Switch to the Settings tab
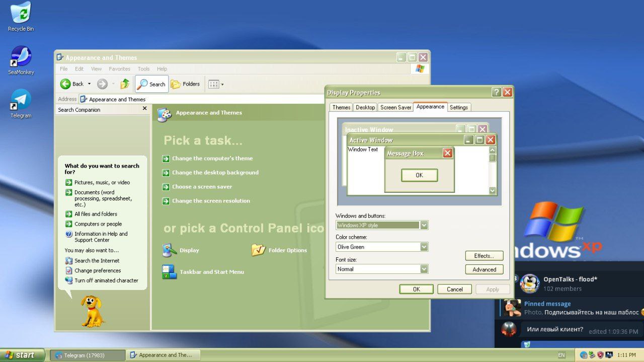Viewport: 644px width, 362px height. click(x=459, y=107)
